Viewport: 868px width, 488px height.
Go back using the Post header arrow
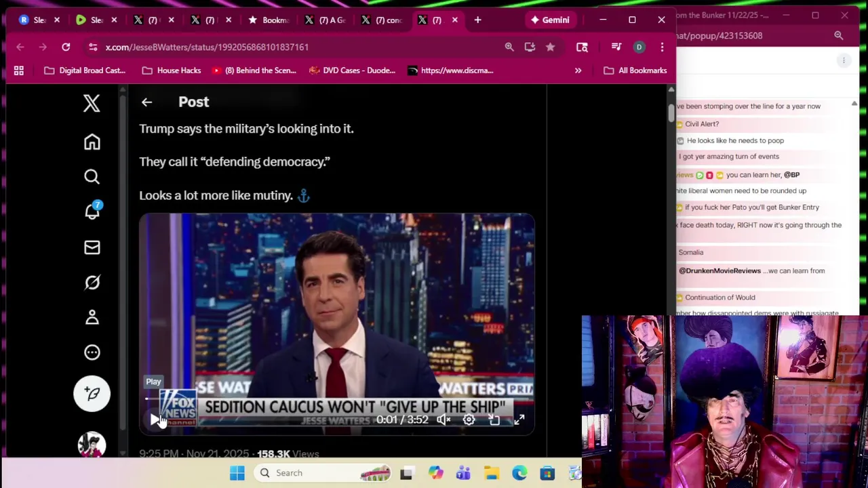tap(146, 102)
